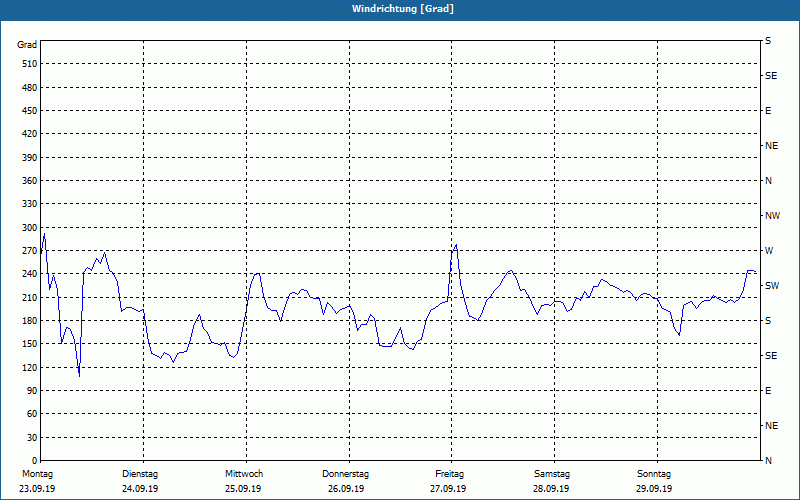Click the 'N' compass label at 360 degrees
This screenshot has width=800, height=500.
(768, 181)
